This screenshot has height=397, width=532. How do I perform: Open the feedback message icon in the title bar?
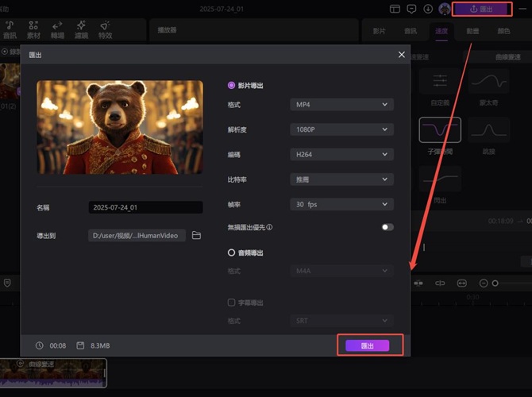click(411, 10)
